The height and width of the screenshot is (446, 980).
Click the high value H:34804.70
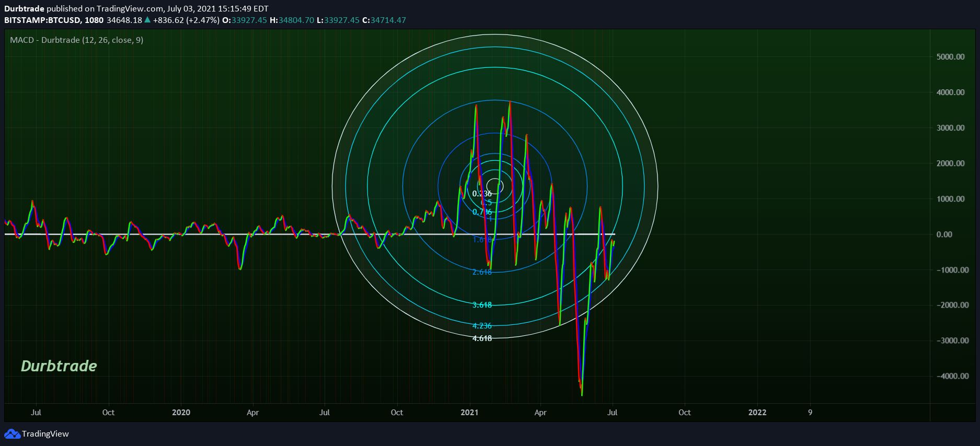click(292, 20)
